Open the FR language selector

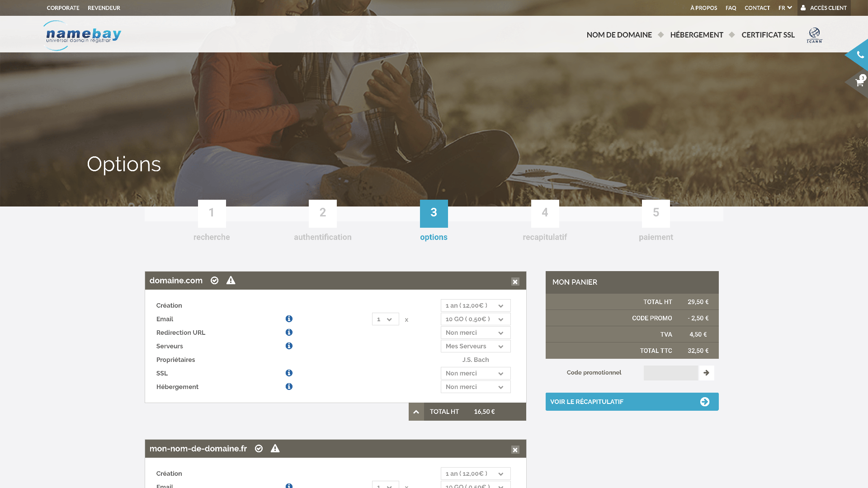tap(785, 8)
